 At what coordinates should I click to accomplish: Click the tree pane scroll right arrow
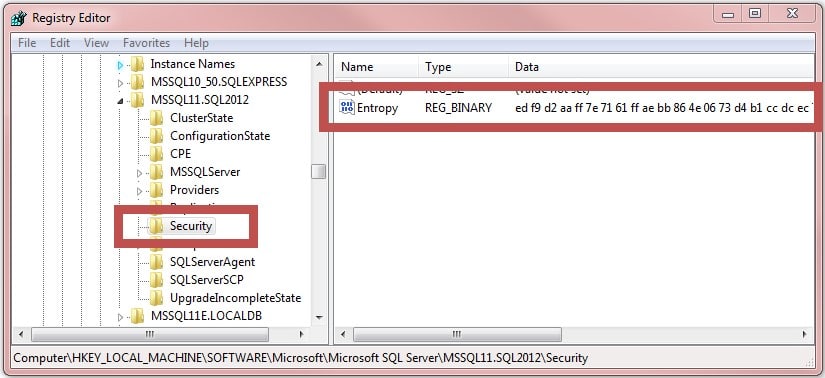(x=301, y=334)
